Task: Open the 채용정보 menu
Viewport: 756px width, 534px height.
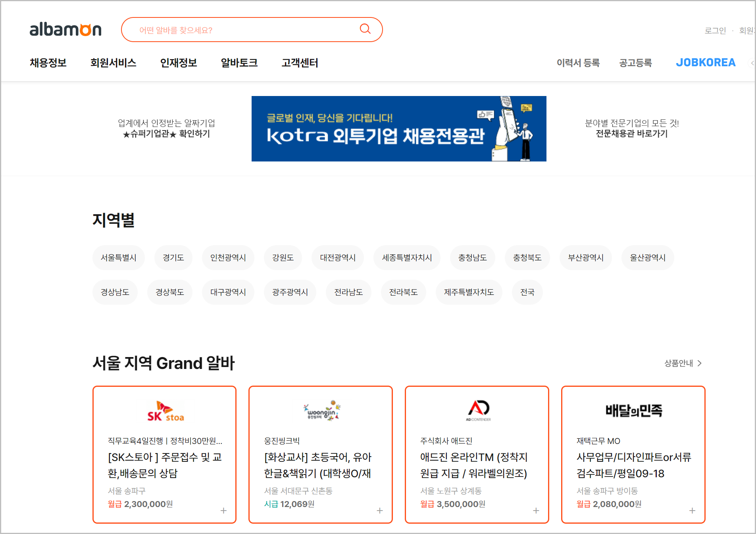Action: tap(48, 63)
